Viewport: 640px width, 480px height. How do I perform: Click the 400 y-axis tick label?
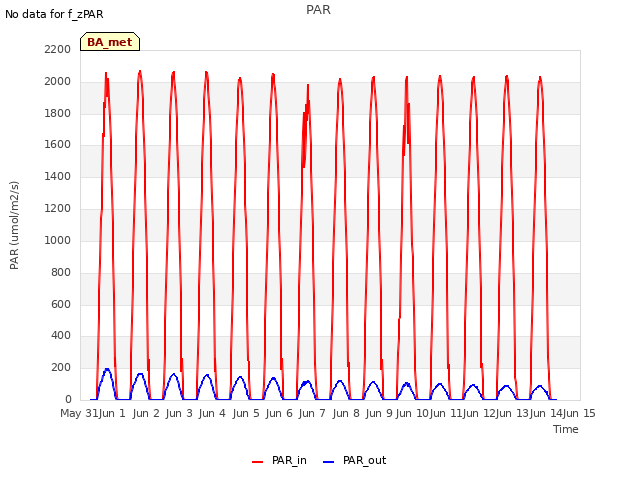pos(61,336)
